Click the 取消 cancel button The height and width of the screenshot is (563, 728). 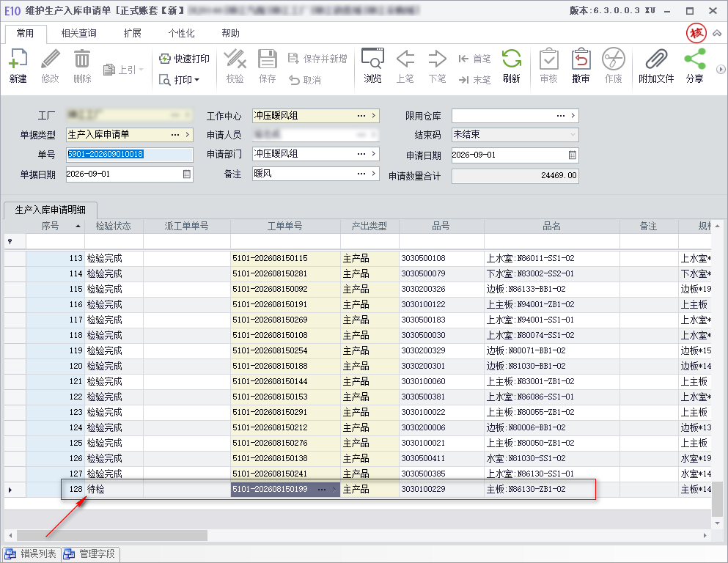point(305,80)
